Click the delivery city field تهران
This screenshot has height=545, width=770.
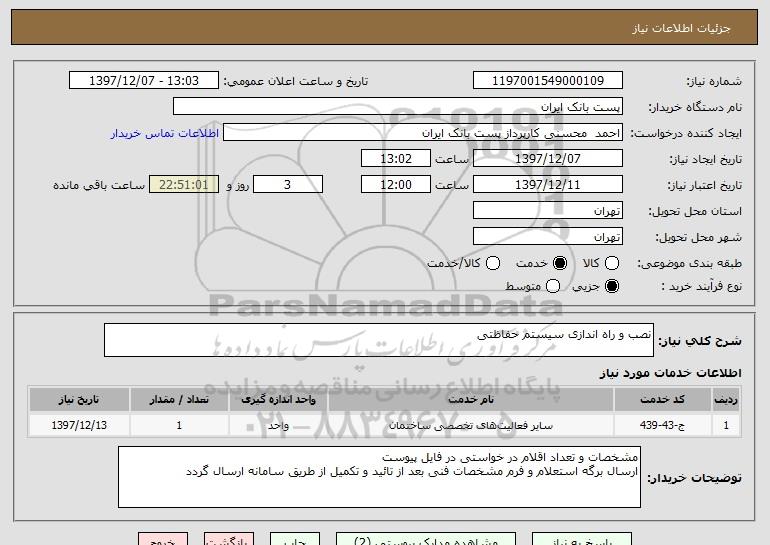tap(548, 237)
